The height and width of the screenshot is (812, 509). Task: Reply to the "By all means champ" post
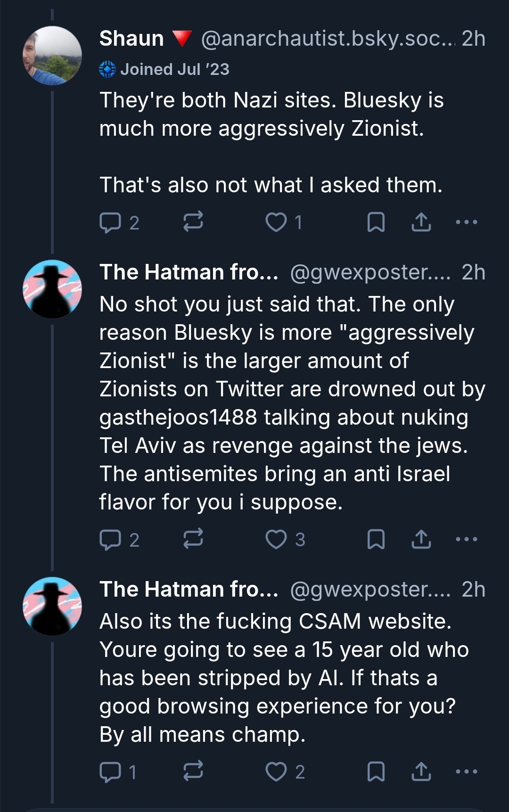110,772
